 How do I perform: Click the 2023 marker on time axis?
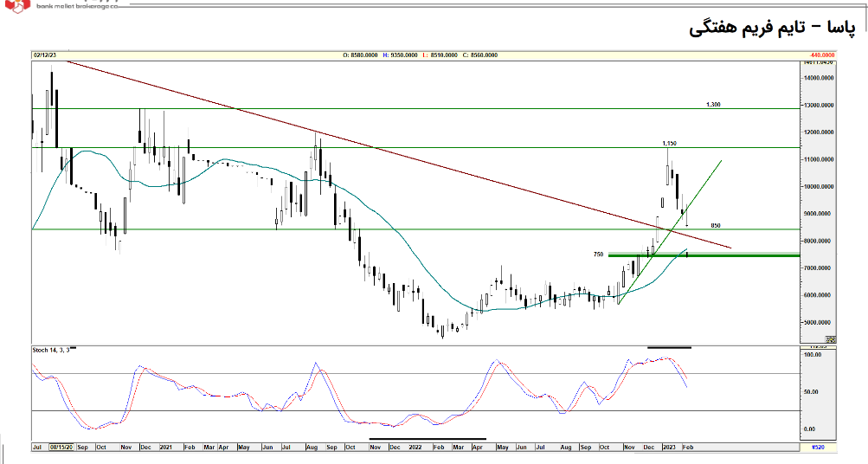[668, 446]
